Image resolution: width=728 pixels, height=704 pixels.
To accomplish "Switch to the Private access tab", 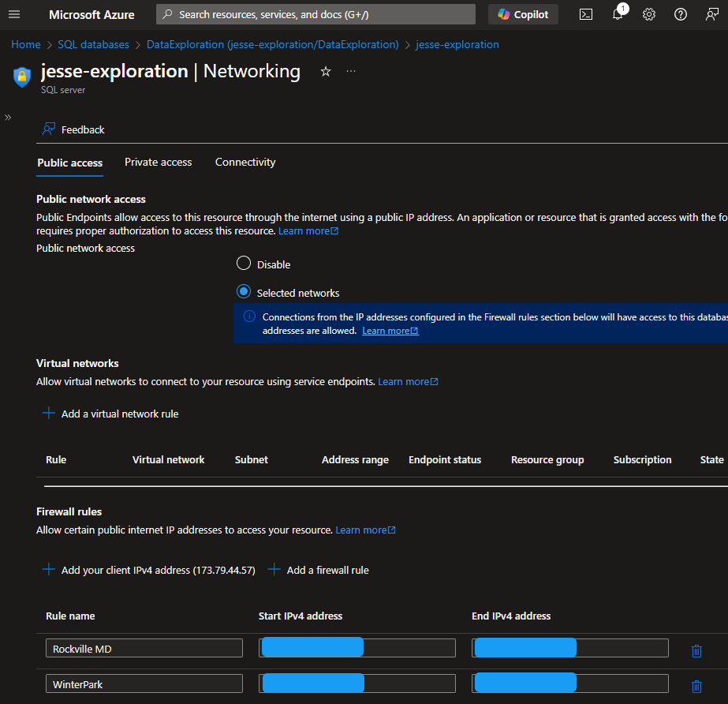I will [x=159, y=162].
